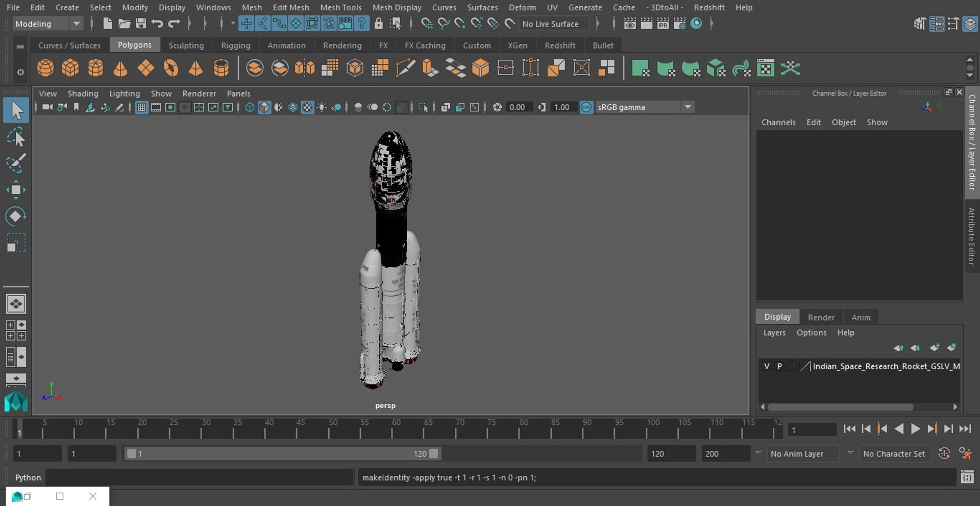Open the Edit Mesh menu
The height and width of the screenshot is (506, 980).
pos(291,7)
